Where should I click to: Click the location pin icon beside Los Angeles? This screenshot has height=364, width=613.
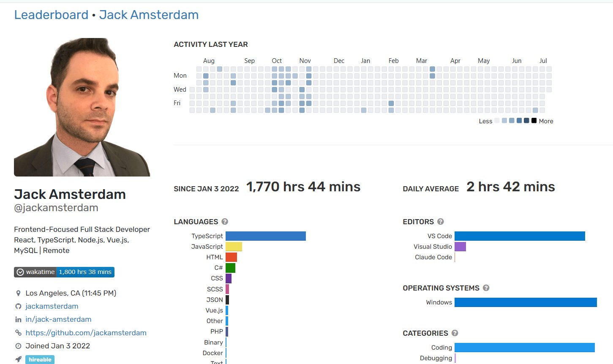pyautogui.click(x=18, y=293)
